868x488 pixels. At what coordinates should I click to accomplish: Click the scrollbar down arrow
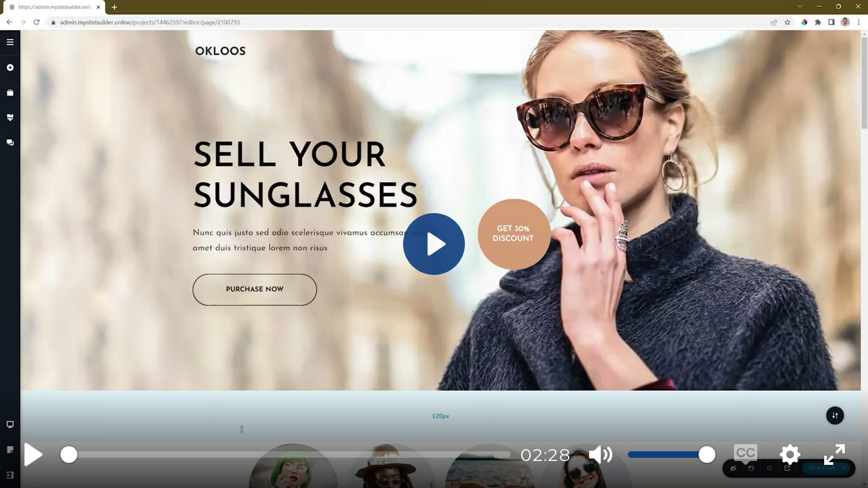coord(864,484)
